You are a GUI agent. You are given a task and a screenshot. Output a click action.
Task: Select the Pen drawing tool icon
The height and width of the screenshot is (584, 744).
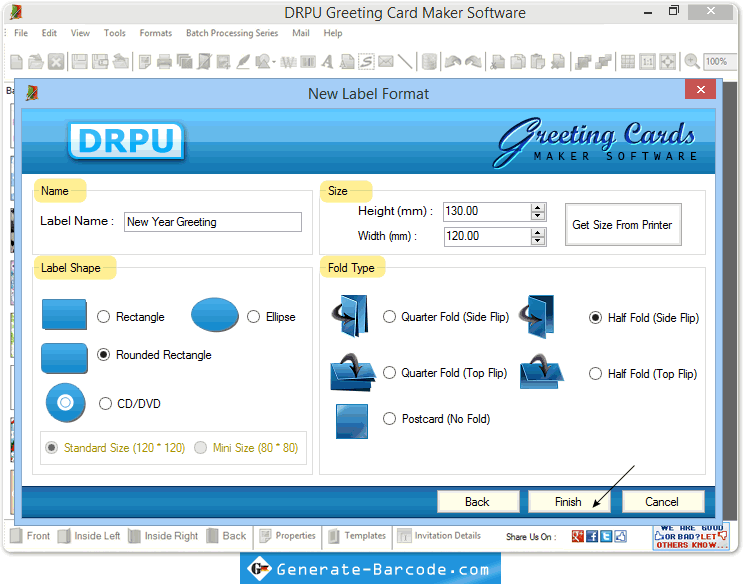pos(243,62)
